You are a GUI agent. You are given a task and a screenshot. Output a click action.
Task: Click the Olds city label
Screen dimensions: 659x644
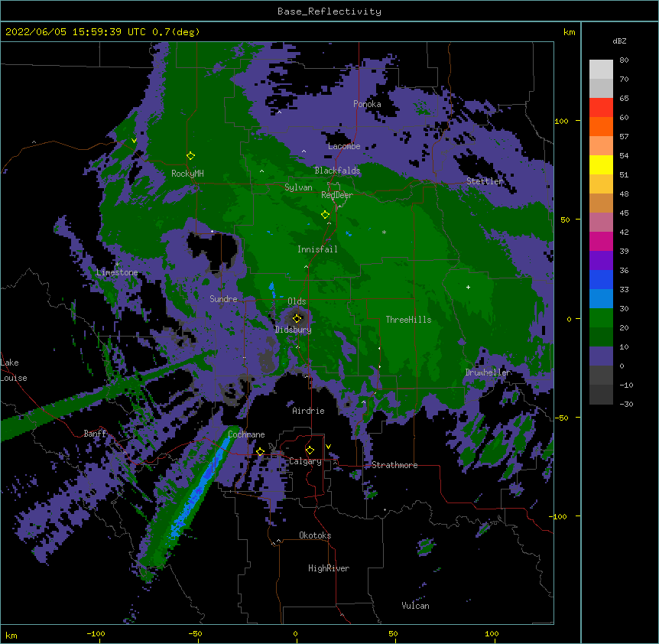click(x=297, y=301)
